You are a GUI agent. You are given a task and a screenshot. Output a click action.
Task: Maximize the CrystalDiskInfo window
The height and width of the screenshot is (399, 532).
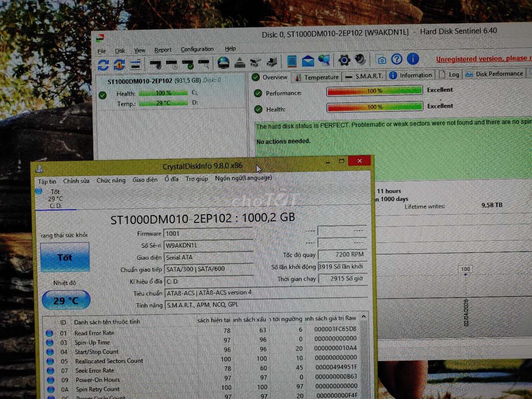pos(341,161)
